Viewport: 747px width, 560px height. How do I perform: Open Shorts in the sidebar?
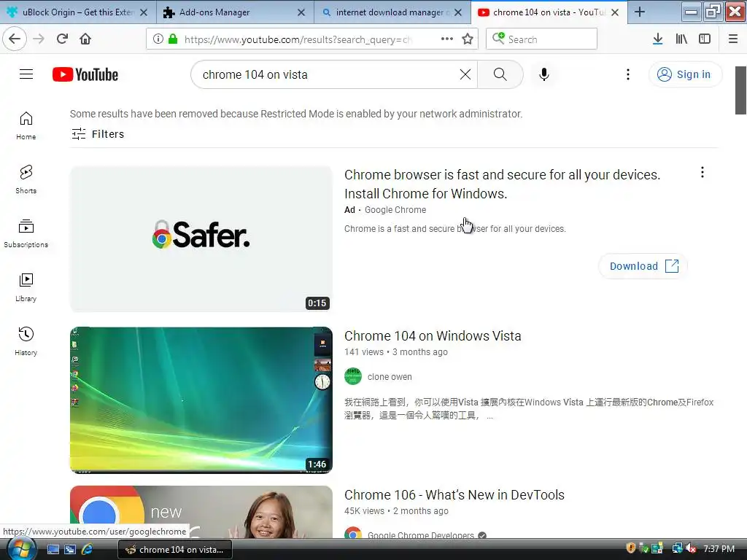[x=26, y=179]
